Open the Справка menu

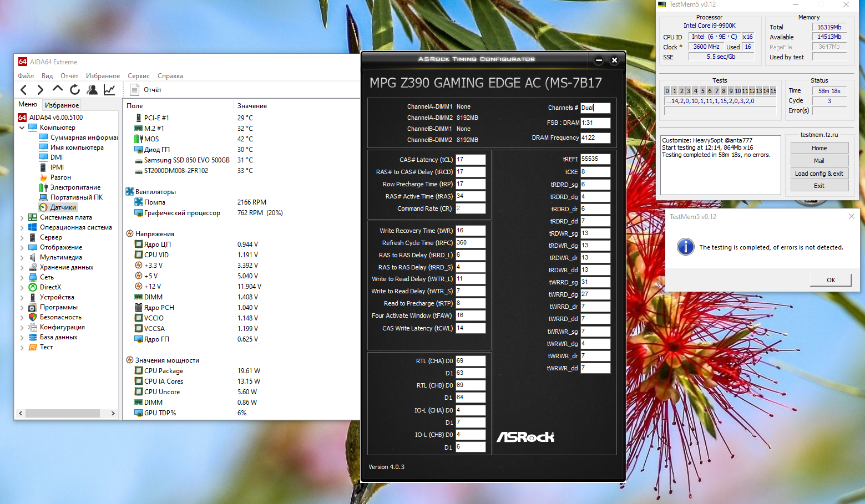coord(170,76)
